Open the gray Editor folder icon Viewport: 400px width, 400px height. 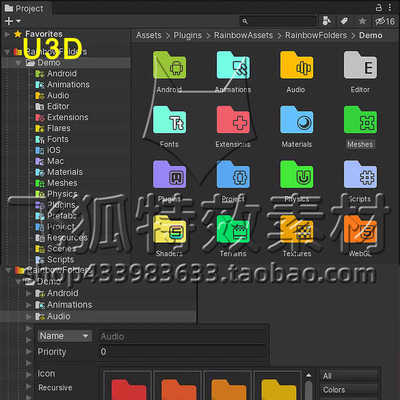click(360, 65)
